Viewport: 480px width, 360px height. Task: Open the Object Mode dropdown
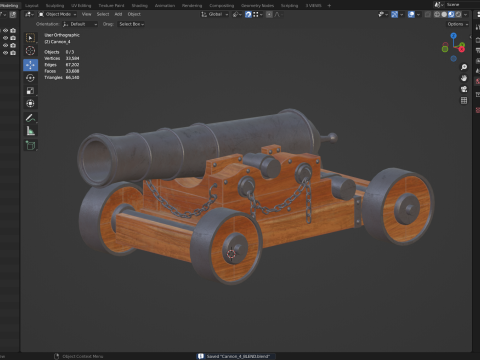tap(57, 14)
